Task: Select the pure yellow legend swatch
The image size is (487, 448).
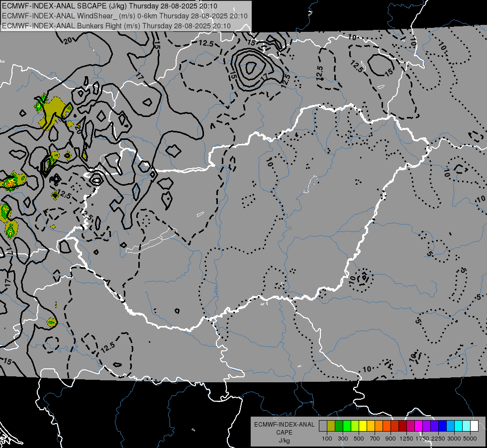Action: (363, 426)
